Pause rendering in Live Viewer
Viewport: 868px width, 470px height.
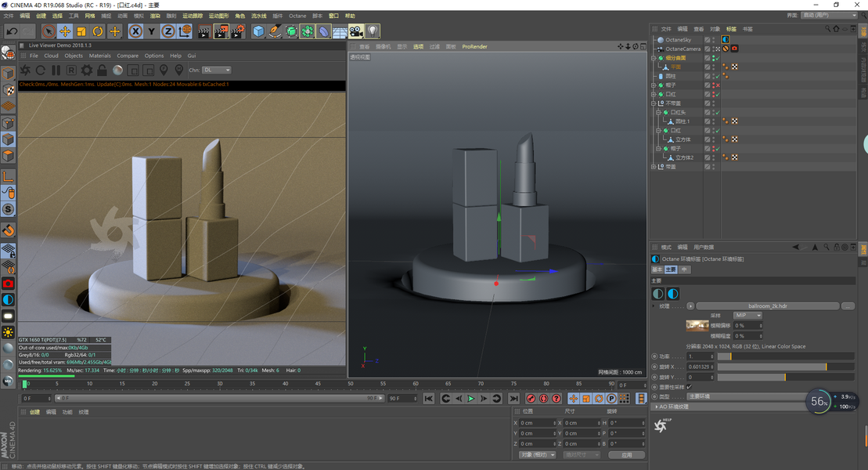[56, 70]
